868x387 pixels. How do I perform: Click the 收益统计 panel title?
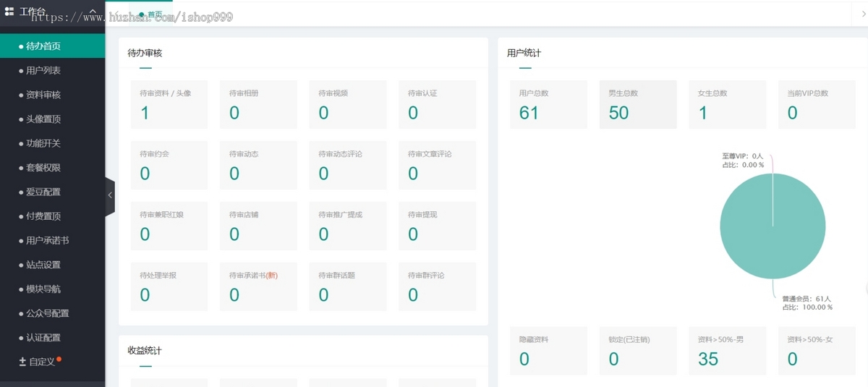click(145, 350)
